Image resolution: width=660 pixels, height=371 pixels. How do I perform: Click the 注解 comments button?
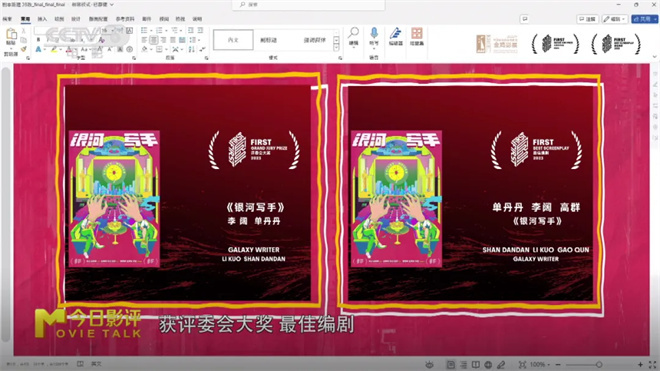pos(587,19)
